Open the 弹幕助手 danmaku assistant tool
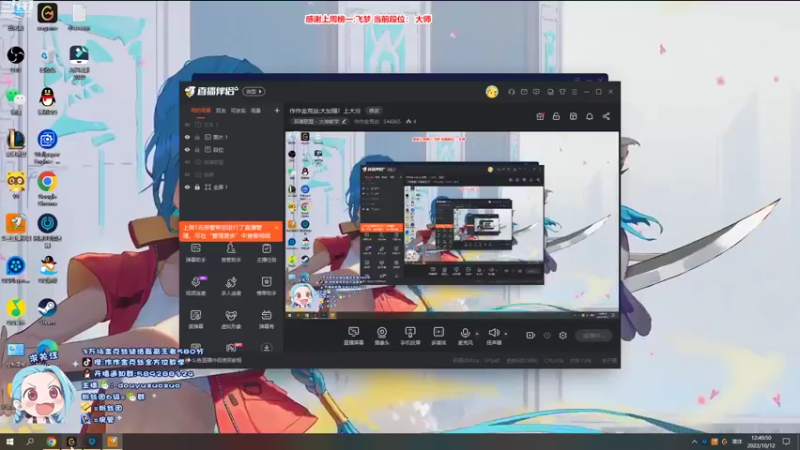 pos(195,253)
